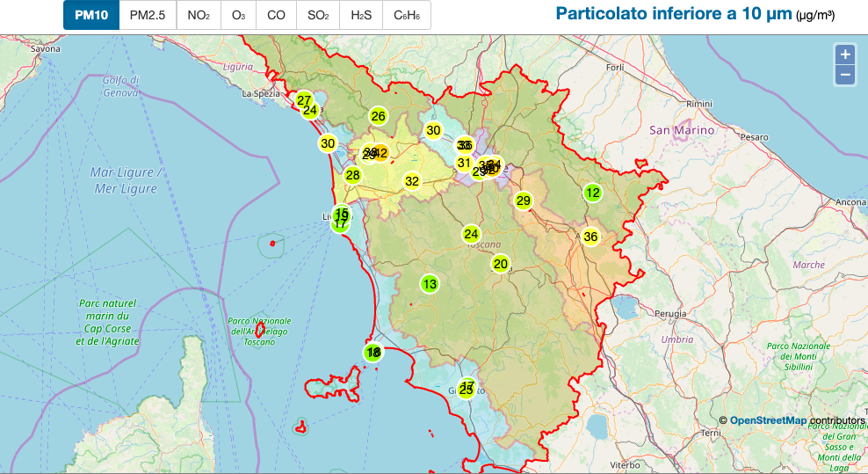Open the OpenStreetMap attribution link

point(767,420)
